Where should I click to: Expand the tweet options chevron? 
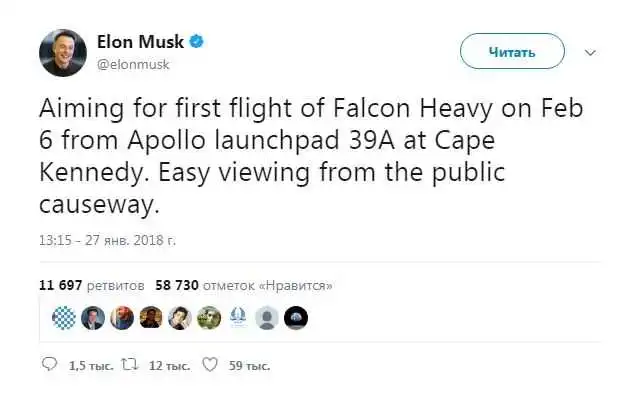[x=589, y=52]
